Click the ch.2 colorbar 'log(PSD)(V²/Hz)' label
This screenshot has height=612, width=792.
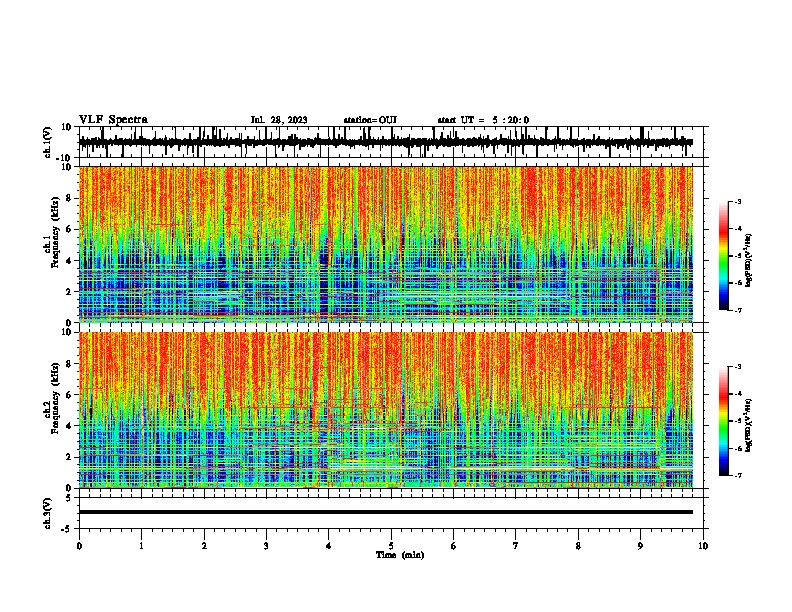point(749,424)
